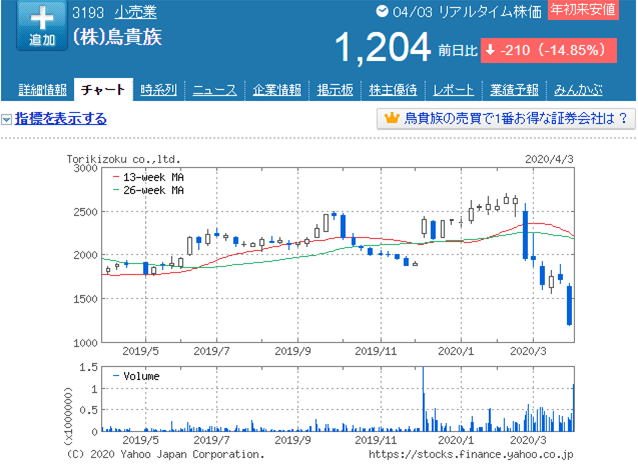638x464 pixels.
Task: Click the 26-week MA legend entry
Action: click(148, 190)
